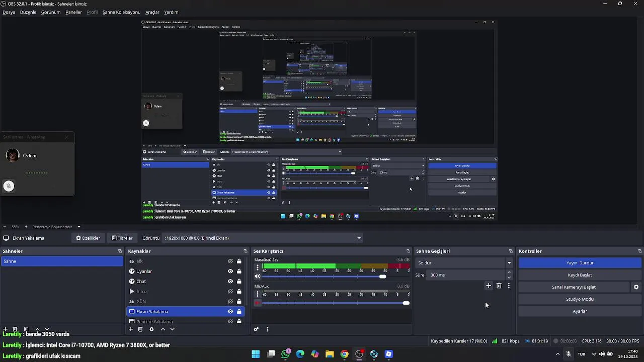This screenshot has height=362, width=644.
Task: Open advanced audio properties gears icon
Action: point(256,329)
